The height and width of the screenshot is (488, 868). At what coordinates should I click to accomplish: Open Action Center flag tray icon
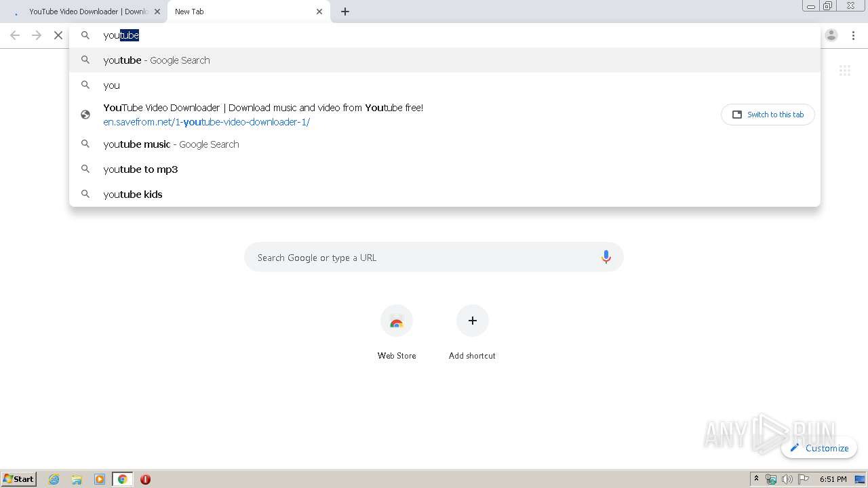pyautogui.click(x=804, y=479)
